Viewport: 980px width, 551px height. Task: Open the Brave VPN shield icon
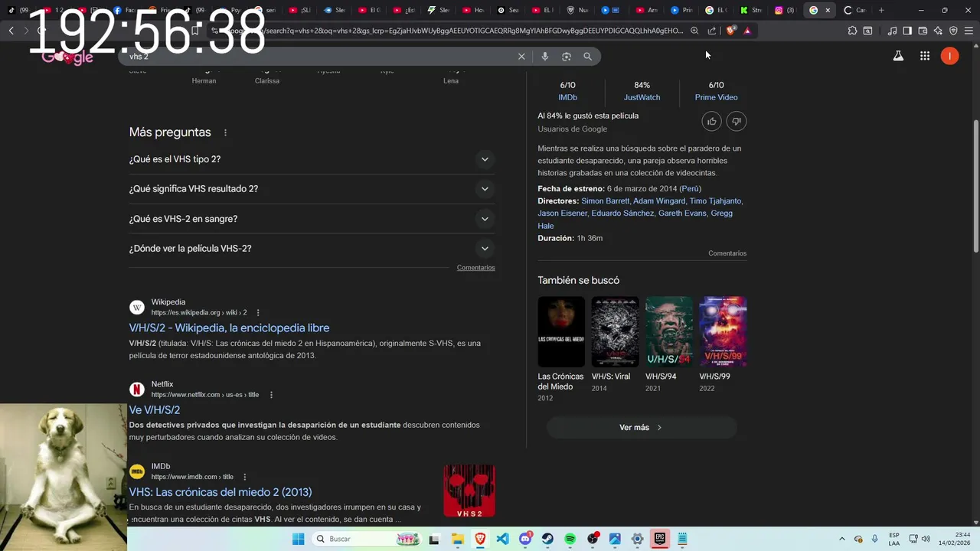[x=953, y=31]
